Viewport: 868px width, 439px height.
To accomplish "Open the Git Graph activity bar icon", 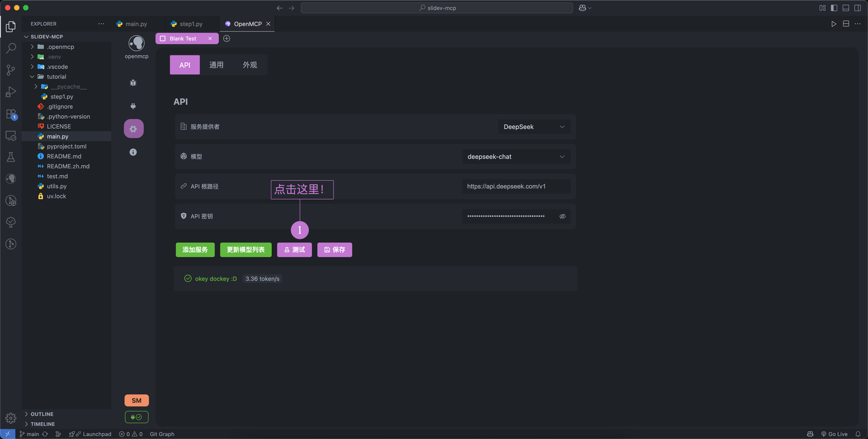I will [x=10, y=244].
